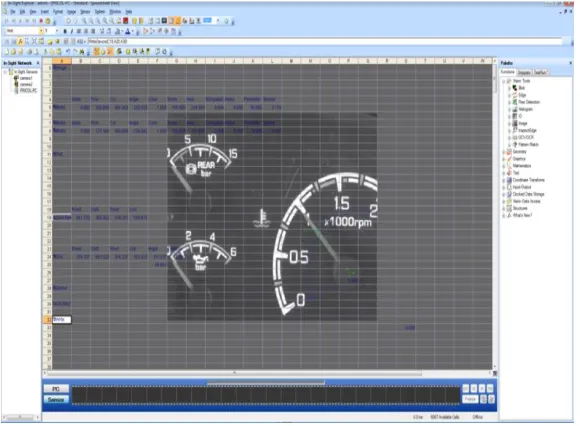The image size is (580, 426).
Task: Collapse the Vision Tools tree node
Action: tap(503, 81)
